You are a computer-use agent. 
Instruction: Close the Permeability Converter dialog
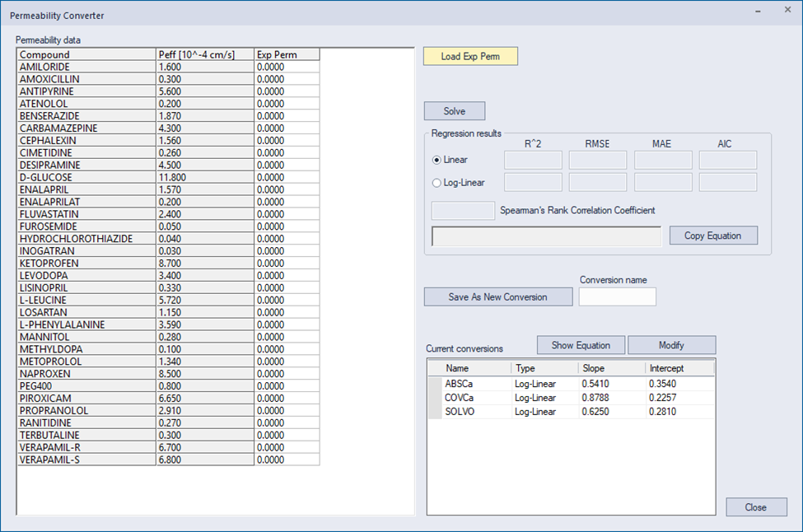click(756, 507)
